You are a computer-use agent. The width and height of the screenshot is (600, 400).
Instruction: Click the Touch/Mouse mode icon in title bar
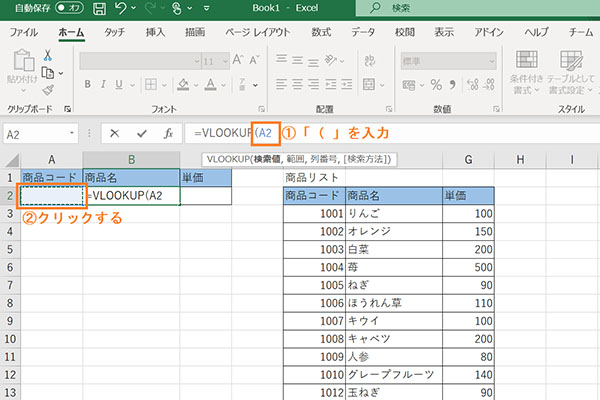[x=177, y=8]
